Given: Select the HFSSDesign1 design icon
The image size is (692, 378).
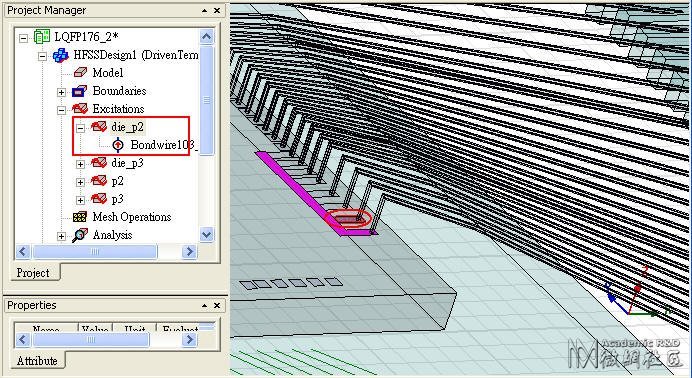Looking at the screenshot, I should point(60,56).
